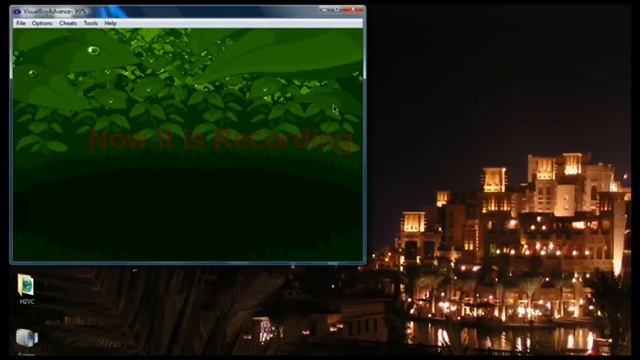640x360 pixels.
Task: Minimize the VisualBoyAdvance window
Action: coord(325,9)
